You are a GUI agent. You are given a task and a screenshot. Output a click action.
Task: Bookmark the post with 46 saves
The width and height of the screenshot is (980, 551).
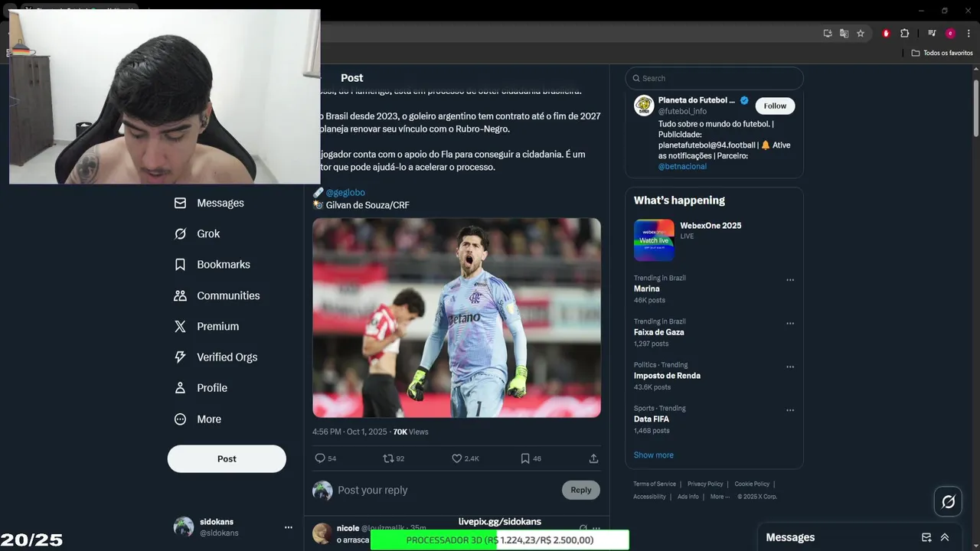tap(525, 458)
